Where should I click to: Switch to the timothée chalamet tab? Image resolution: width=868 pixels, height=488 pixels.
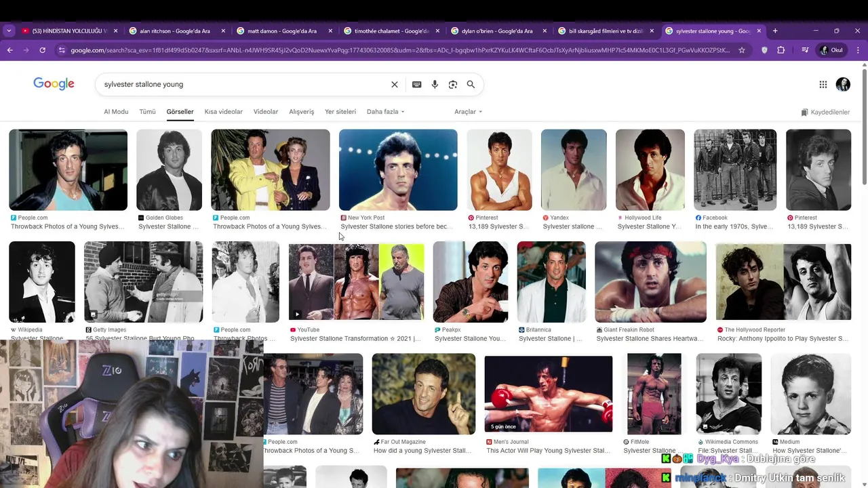pyautogui.click(x=391, y=31)
